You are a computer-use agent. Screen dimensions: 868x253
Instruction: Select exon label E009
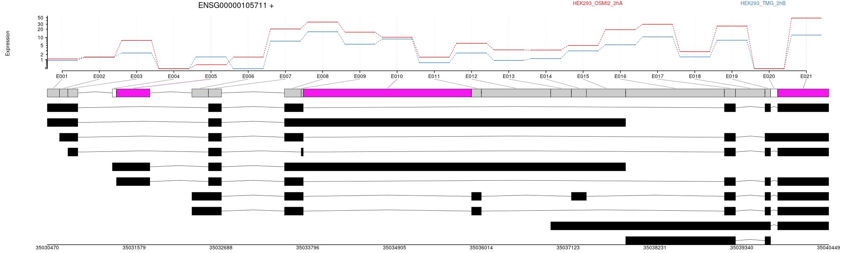360,76
